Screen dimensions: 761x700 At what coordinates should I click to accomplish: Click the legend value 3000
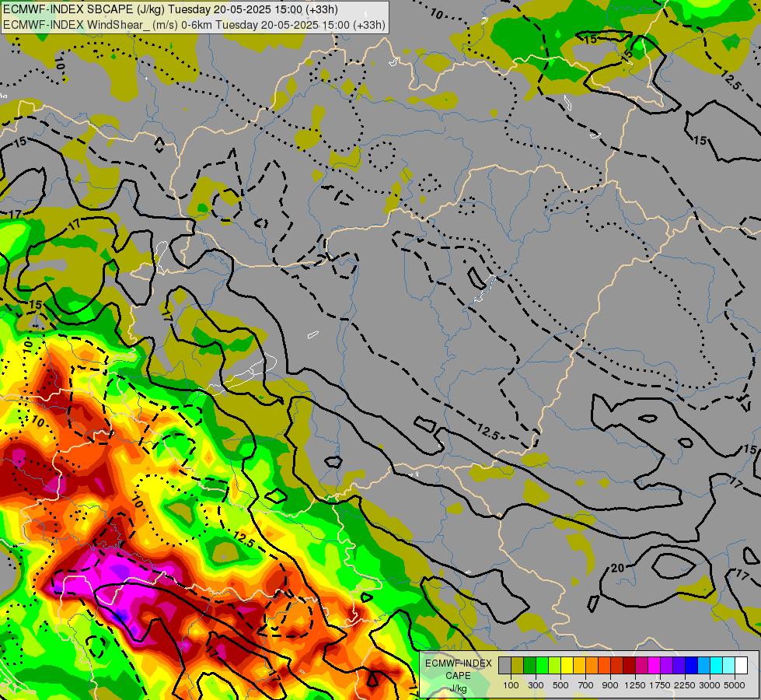coord(710,685)
